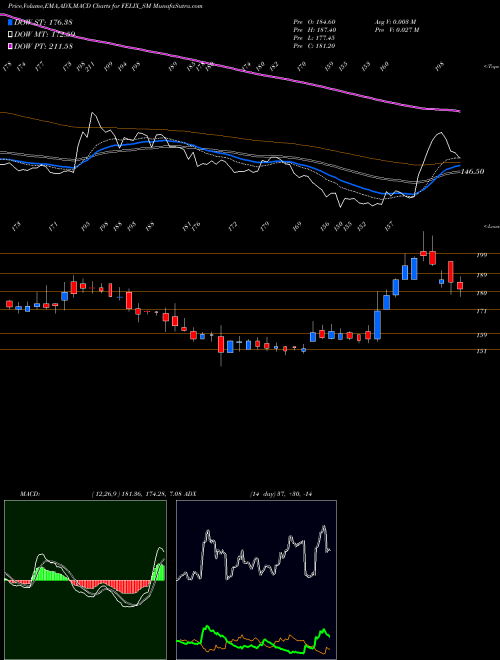The height and width of the screenshot is (660, 500).
Task: Select the 'Avg V: 0.003 M' value
Action: (x=395, y=21)
